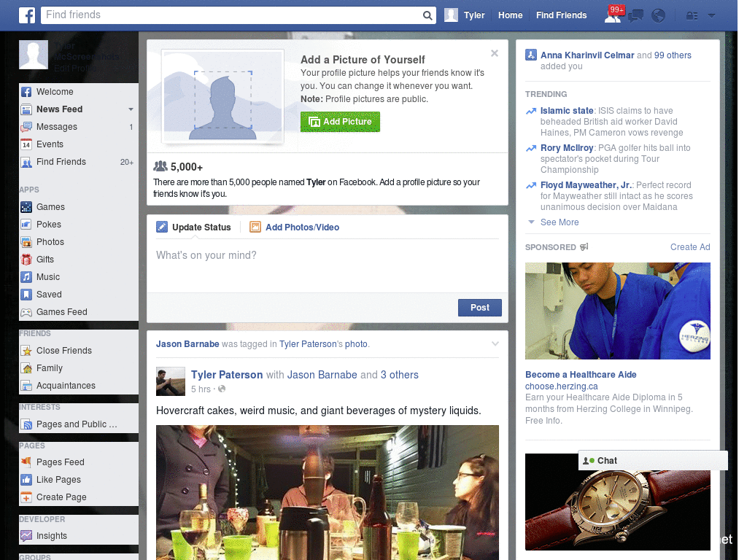The width and height of the screenshot is (747, 560).
Task: Open the Events calendar icon
Action: (x=26, y=144)
